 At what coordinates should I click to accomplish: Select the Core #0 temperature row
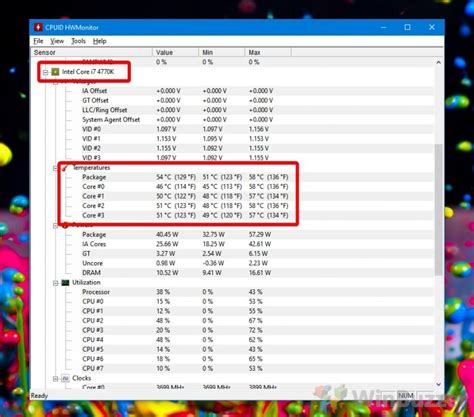[233, 186]
